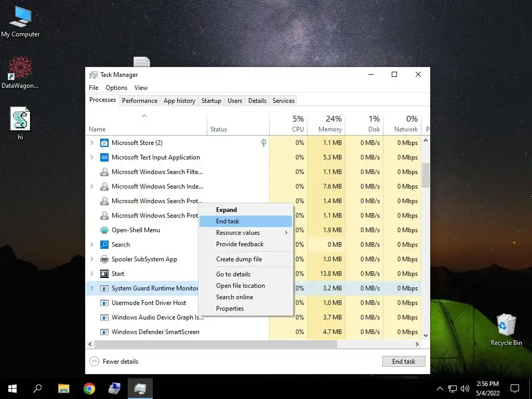532x399 pixels.
Task: Open the computer management taskbar icon
Action: [114, 389]
